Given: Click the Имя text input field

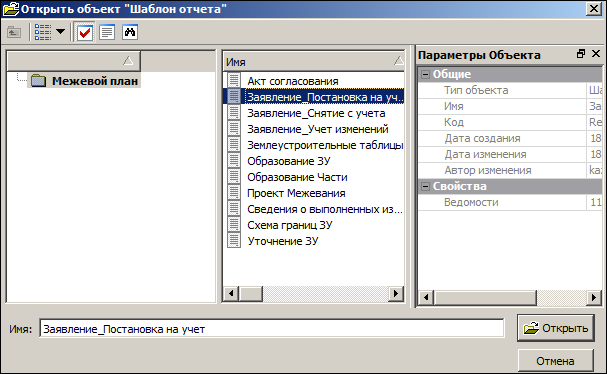Looking at the screenshot, I should click(272, 328).
